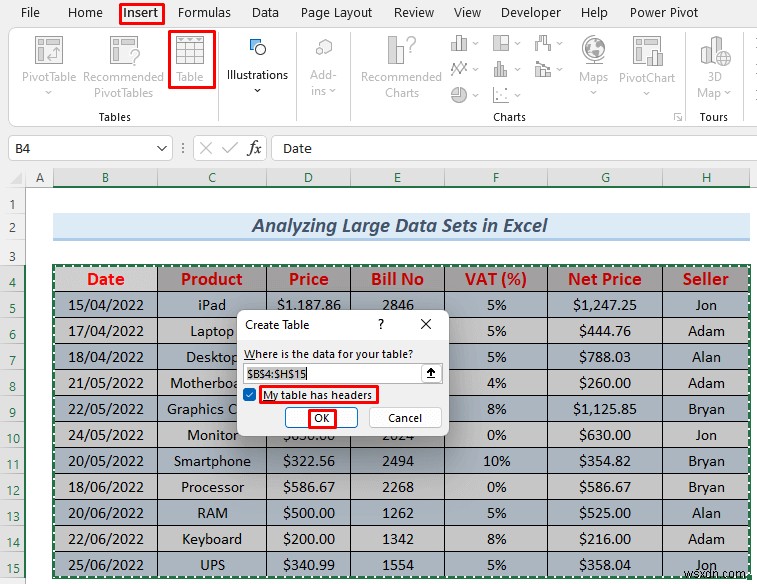This screenshot has width=757, height=584.
Task: Insert a column or bar chart
Action: point(459,43)
